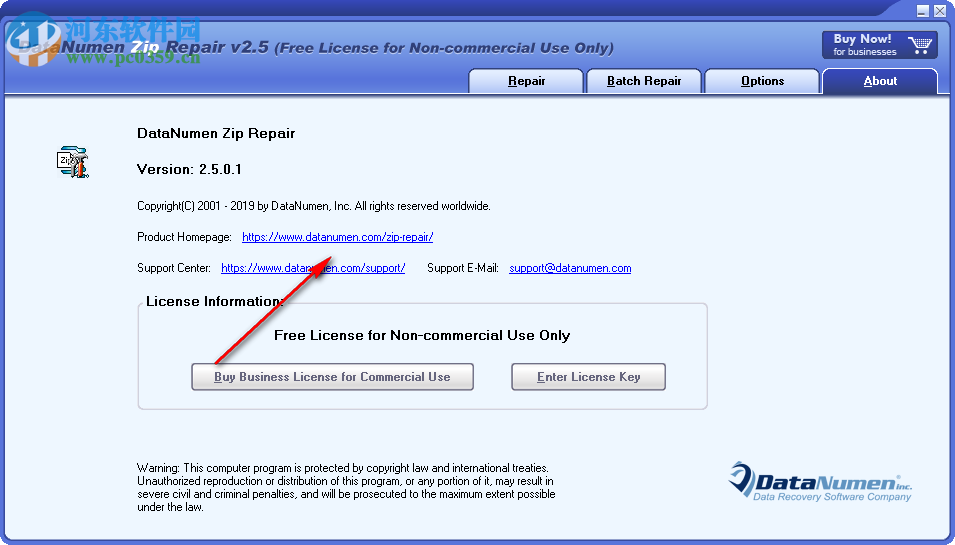Select the About tab

point(880,81)
